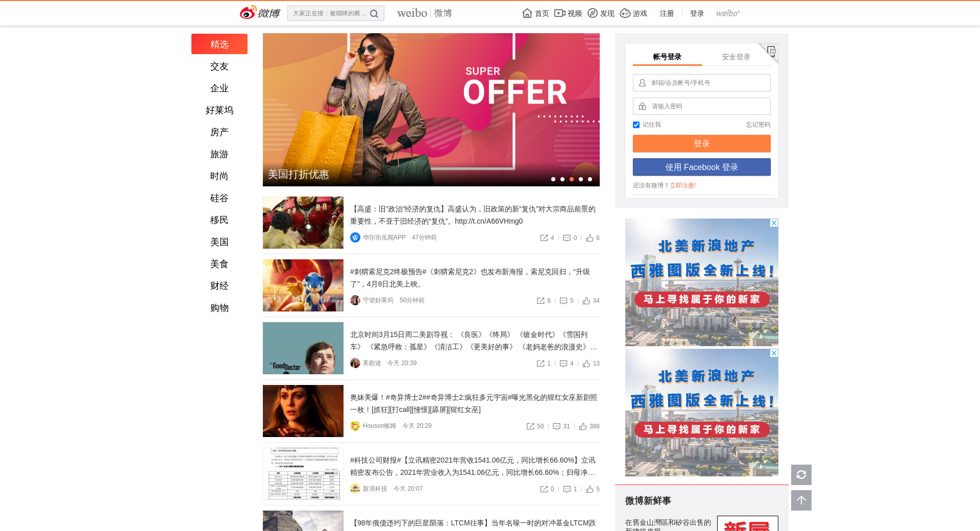Like the 刺猬索尼克2 post

(x=586, y=301)
